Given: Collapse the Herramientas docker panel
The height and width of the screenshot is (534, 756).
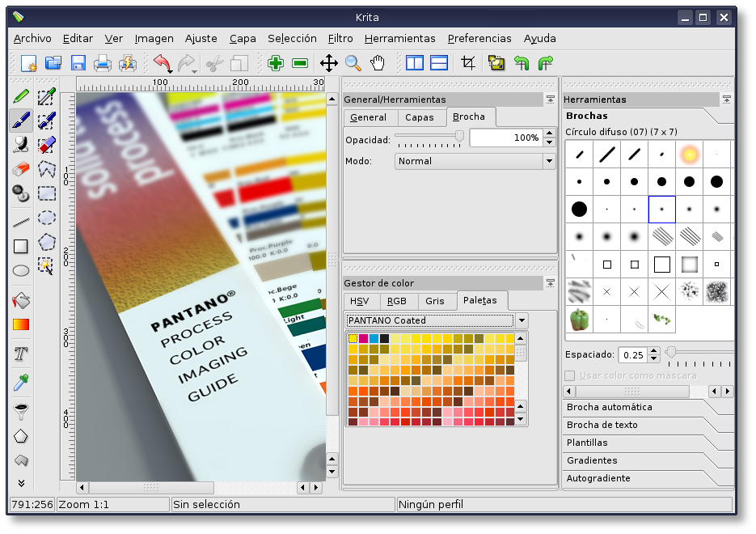Looking at the screenshot, I should click(x=727, y=100).
